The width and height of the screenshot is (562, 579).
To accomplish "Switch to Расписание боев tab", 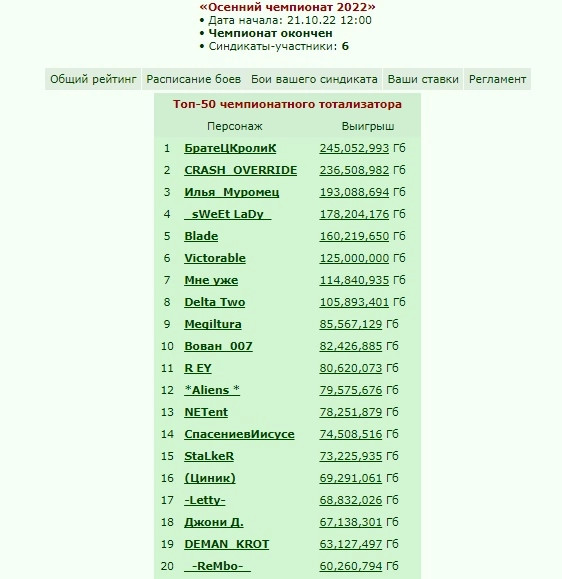I will point(193,79).
